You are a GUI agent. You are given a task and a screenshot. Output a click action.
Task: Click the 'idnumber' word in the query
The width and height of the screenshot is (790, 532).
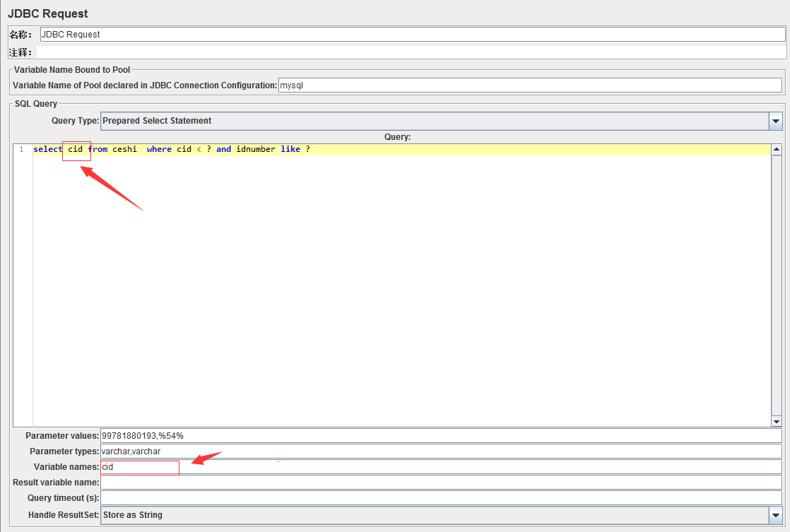point(255,149)
